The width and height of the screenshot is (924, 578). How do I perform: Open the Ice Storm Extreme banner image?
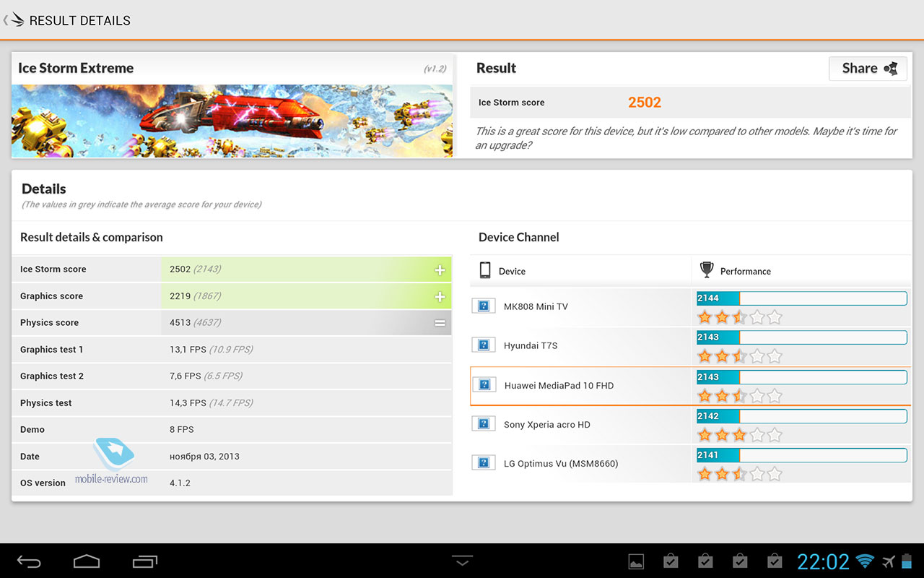pos(232,121)
